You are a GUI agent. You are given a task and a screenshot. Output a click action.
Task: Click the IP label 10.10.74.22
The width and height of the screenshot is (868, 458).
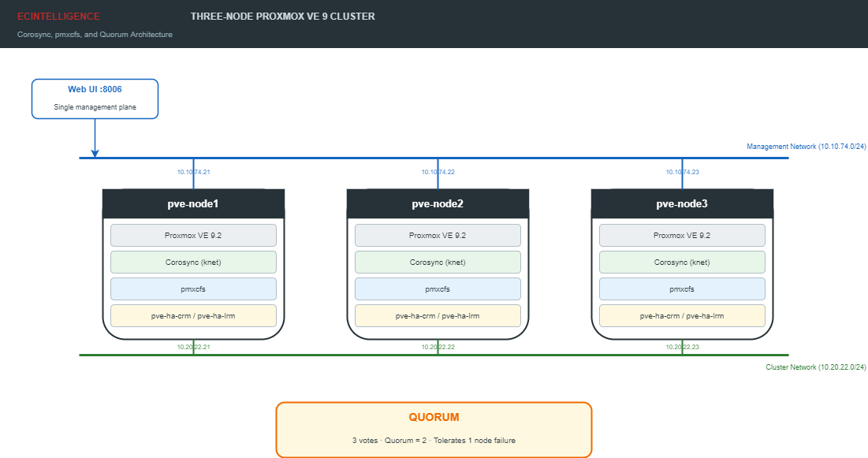point(438,172)
